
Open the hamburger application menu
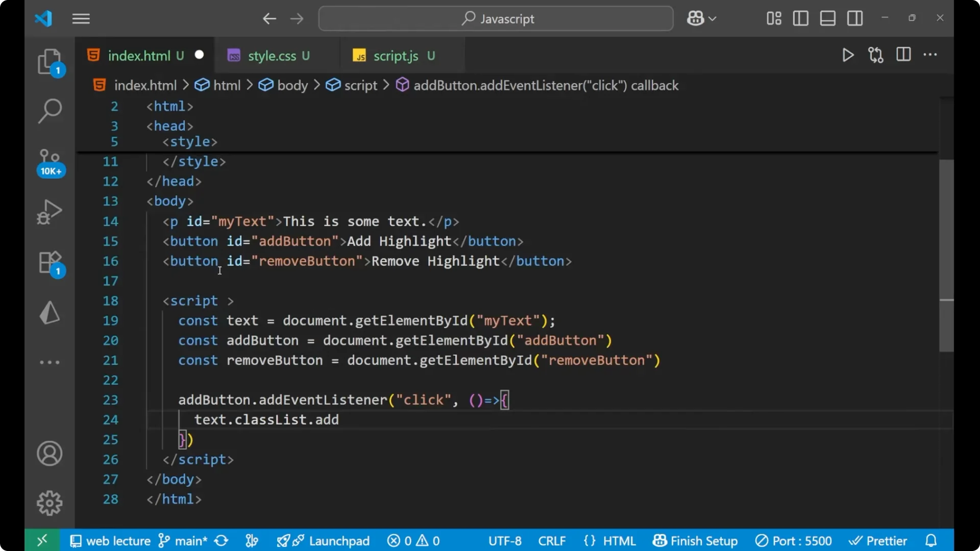click(81, 19)
